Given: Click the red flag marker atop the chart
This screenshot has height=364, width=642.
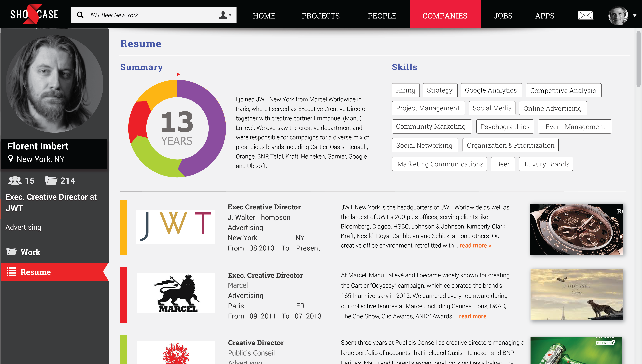Looking at the screenshot, I should [x=178, y=74].
